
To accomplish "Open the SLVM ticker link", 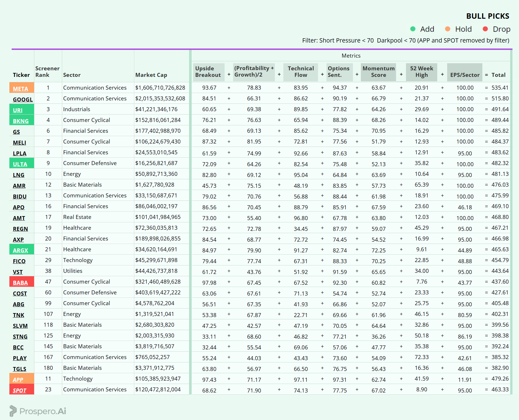I will [20, 326].
